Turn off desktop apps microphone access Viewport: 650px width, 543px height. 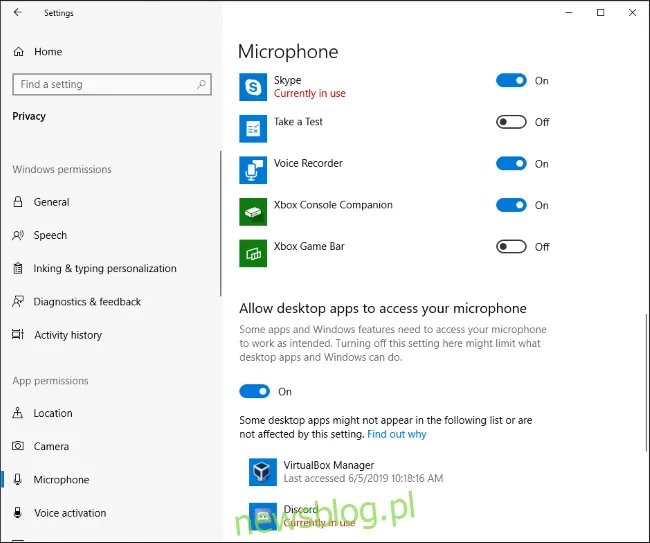coord(255,391)
